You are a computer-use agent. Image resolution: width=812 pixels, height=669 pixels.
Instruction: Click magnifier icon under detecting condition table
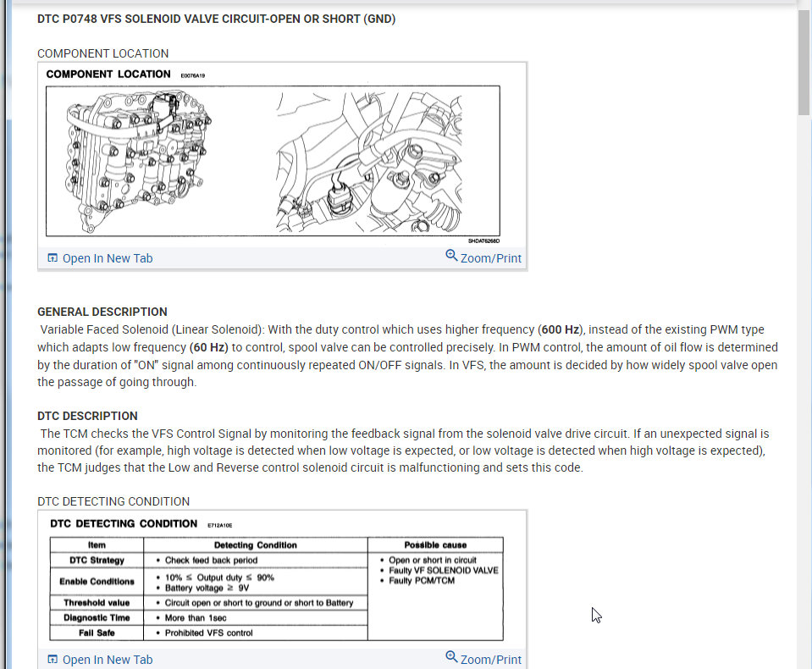pos(451,657)
